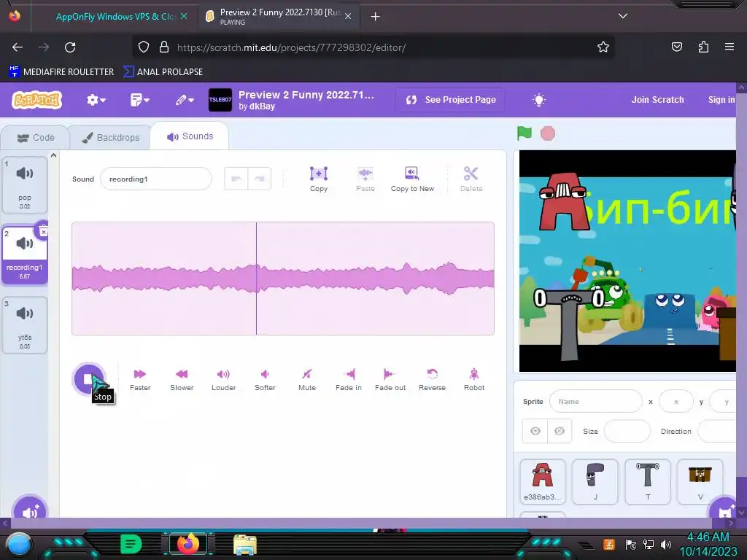Open Firefox extensions puzzle icon

pyautogui.click(x=703, y=47)
